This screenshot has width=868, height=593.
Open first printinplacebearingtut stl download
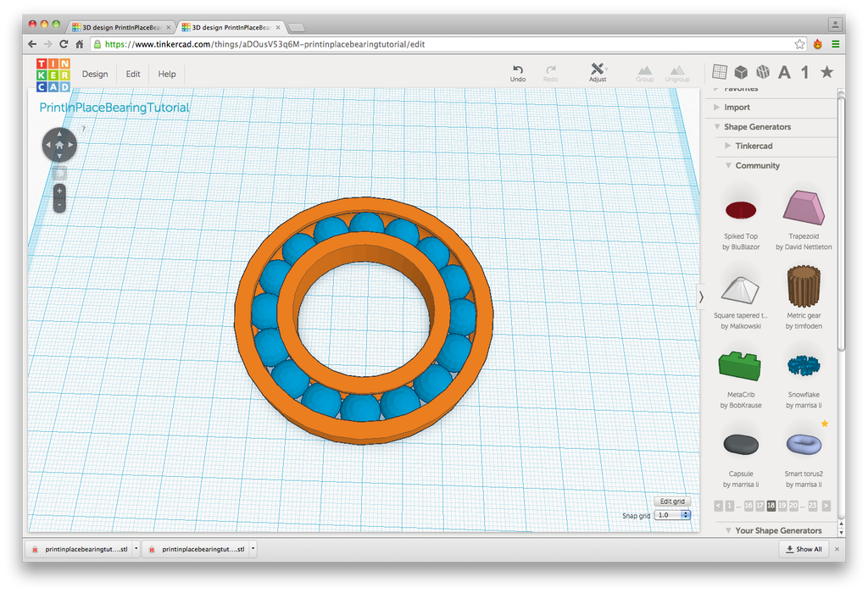[x=81, y=549]
